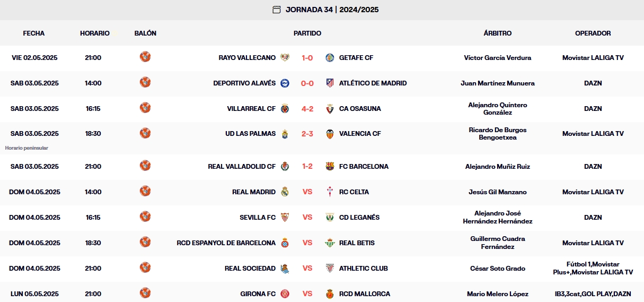Image resolution: width=644 pixels, height=302 pixels.
Task: Click the Valencia CF club crest
Action: (330, 134)
